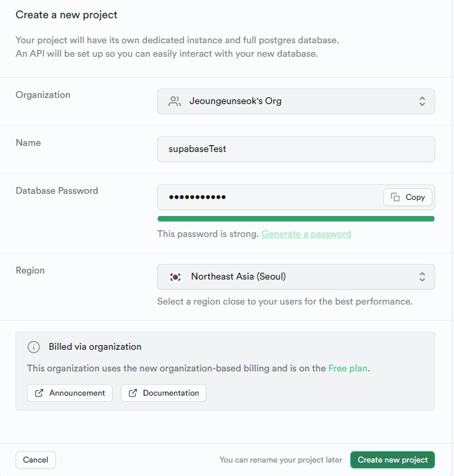Open the Free plan link
454x476 pixels.
pos(348,368)
